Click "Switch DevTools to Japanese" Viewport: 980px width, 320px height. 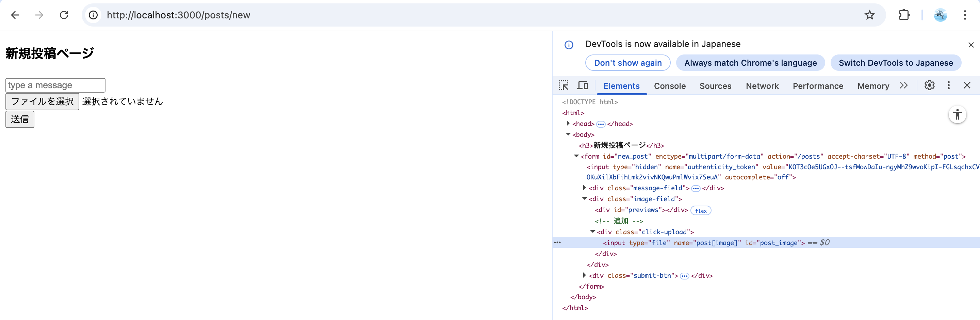[x=896, y=63]
